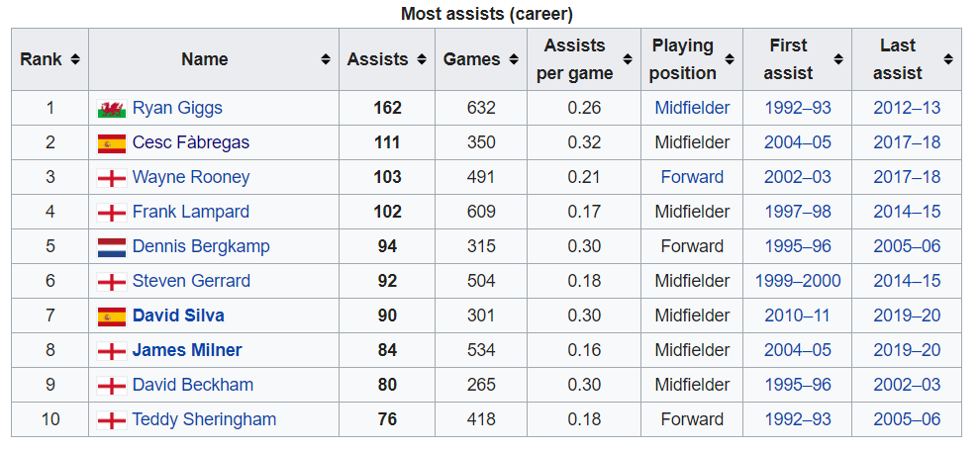
Task: Open Ryan Giggs player link
Action: point(177,108)
